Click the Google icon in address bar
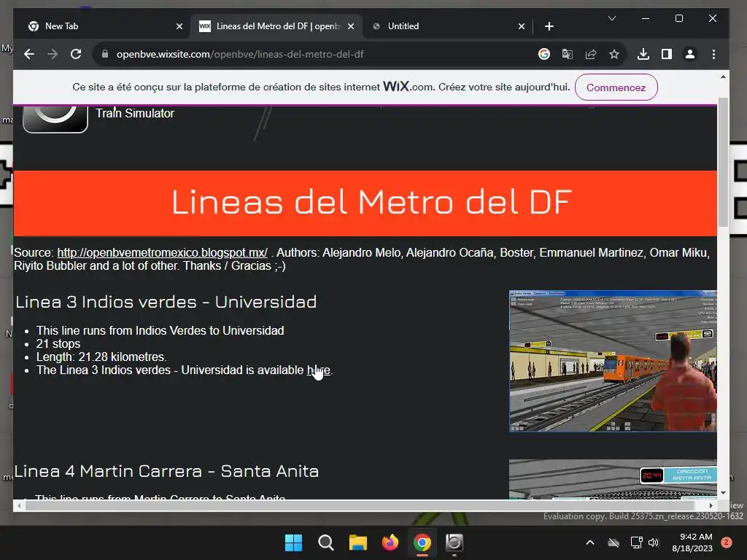Image resolution: width=747 pixels, height=560 pixels. click(543, 54)
